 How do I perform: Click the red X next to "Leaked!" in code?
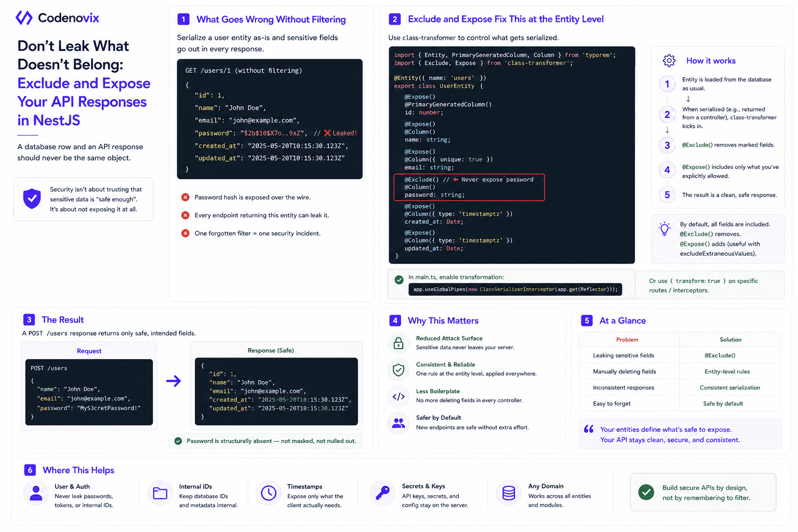click(327, 133)
